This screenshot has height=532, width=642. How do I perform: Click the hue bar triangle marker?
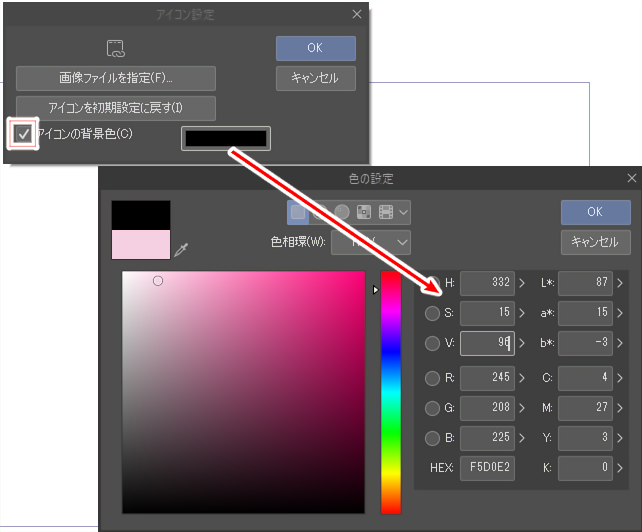(x=375, y=290)
